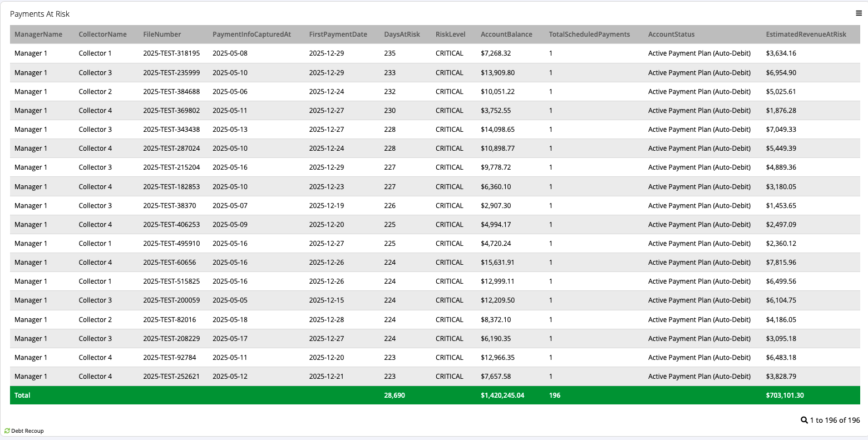Select file number 2025-TEST-318195

coord(171,53)
